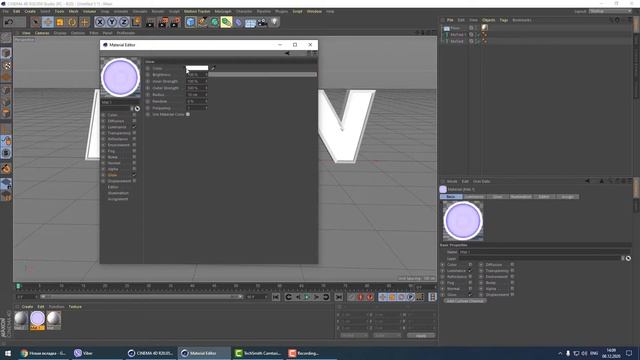This screenshot has width=640, height=360.
Task: Click the Radius value stepper arrows
Action: (206, 95)
